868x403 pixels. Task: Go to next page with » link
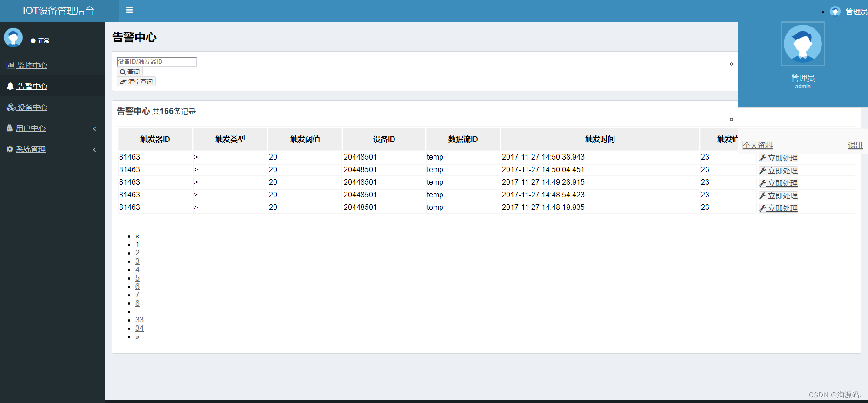(x=137, y=337)
